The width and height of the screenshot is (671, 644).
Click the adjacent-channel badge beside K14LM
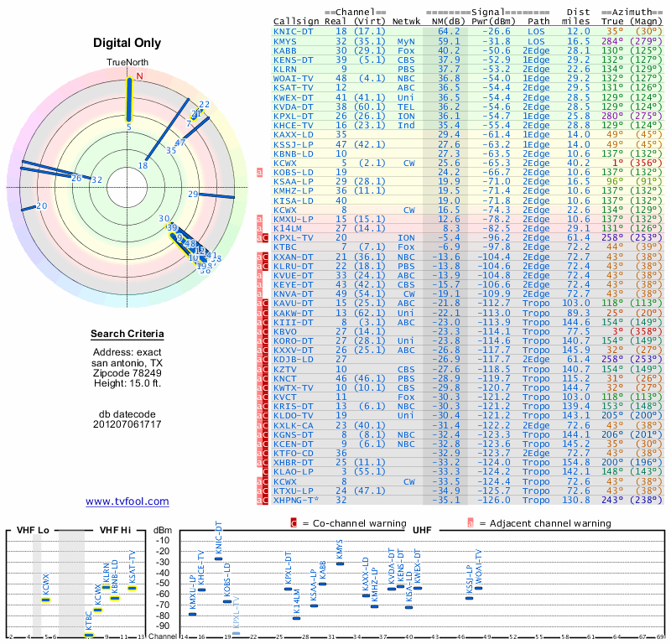coord(259,228)
